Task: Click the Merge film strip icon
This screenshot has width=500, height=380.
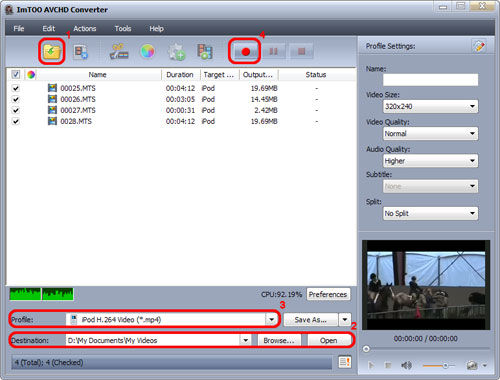Action: click(x=205, y=52)
